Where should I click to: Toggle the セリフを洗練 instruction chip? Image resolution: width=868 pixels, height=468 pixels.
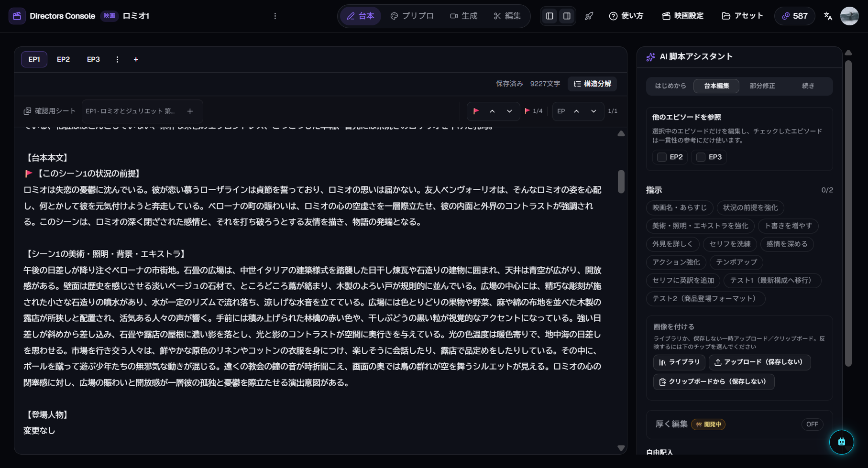pos(730,244)
